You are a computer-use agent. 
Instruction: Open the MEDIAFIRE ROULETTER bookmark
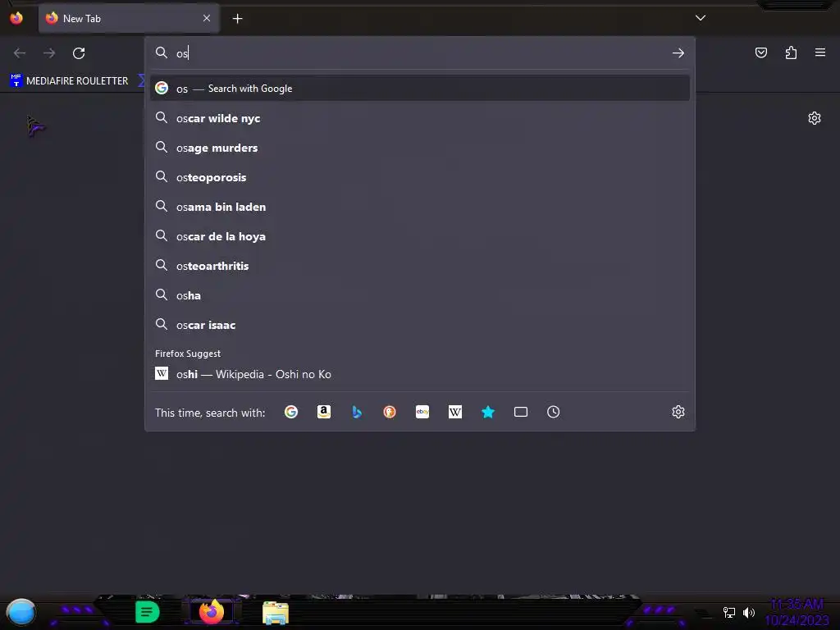(x=69, y=81)
